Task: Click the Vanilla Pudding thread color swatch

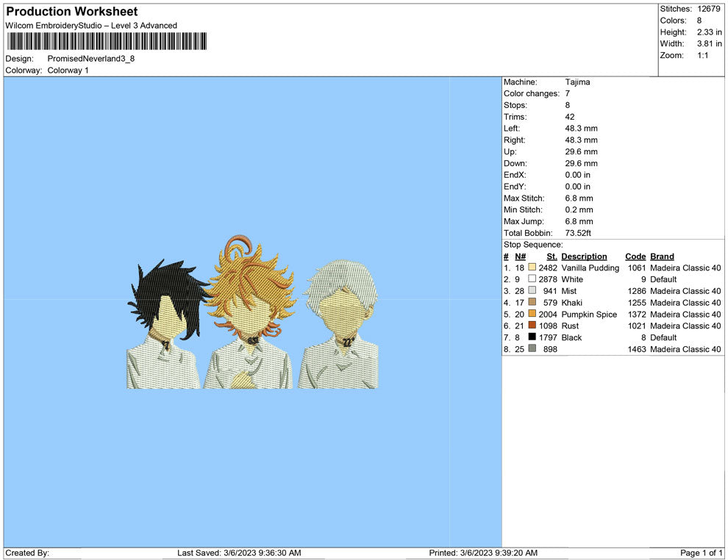Action: [532, 268]
